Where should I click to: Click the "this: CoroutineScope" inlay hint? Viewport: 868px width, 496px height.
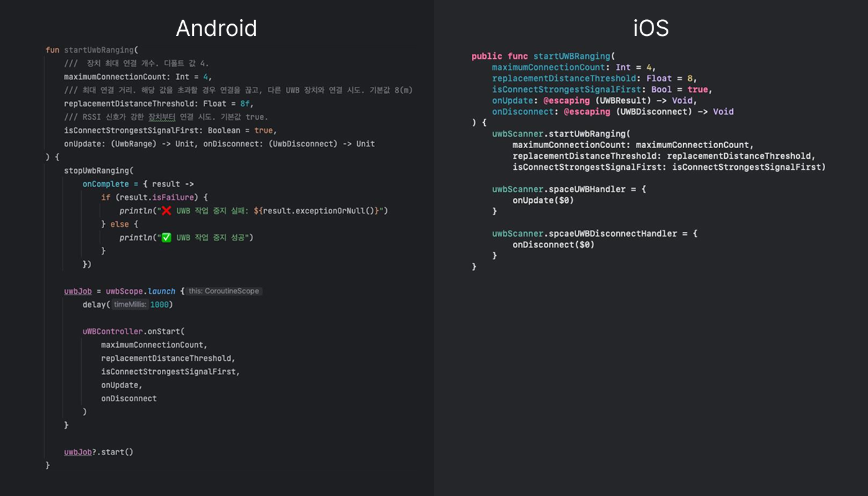point(224,291)
